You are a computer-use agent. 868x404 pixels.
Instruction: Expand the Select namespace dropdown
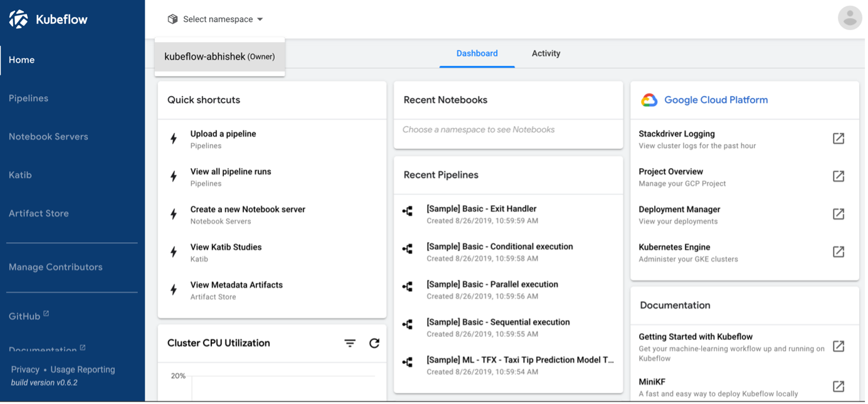216,19
